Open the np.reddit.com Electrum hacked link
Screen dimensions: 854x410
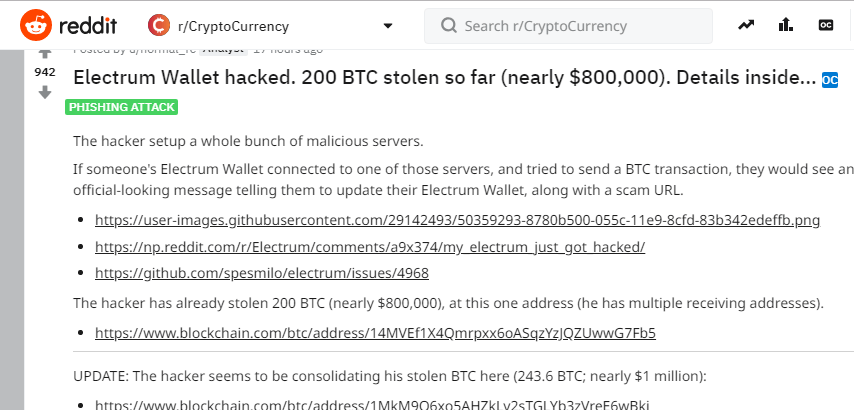[370, 247]
